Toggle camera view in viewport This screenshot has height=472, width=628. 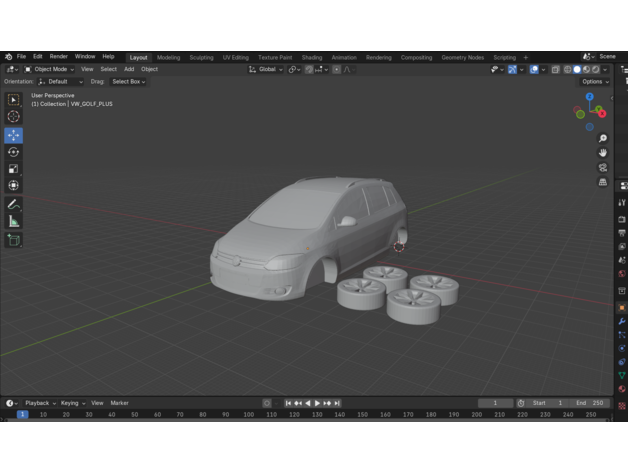603,167
